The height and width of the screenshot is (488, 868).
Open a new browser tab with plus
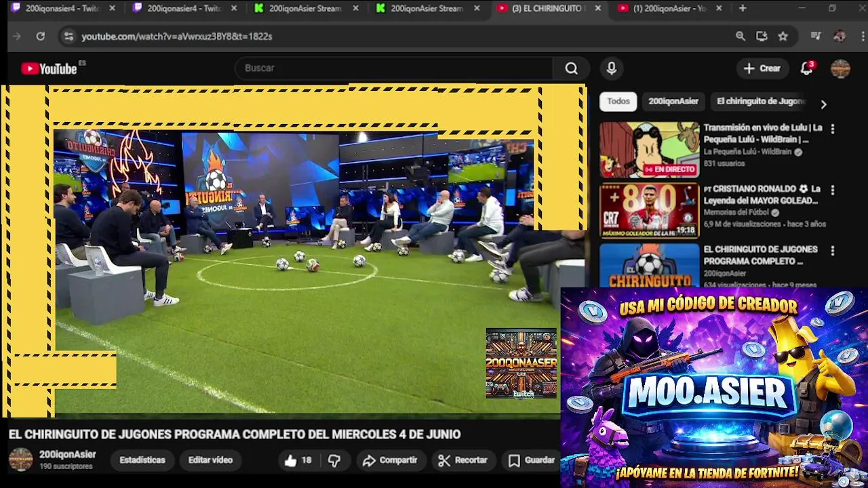point(743,8)
